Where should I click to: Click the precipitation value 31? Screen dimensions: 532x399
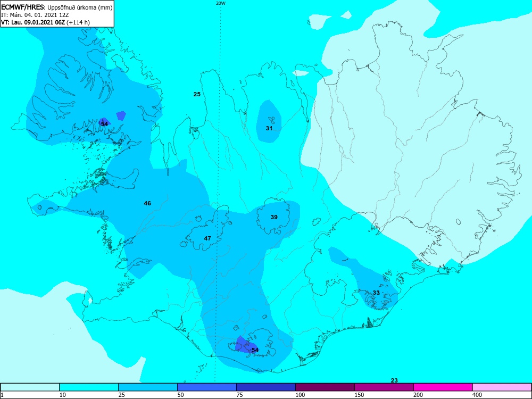[269, 128]
